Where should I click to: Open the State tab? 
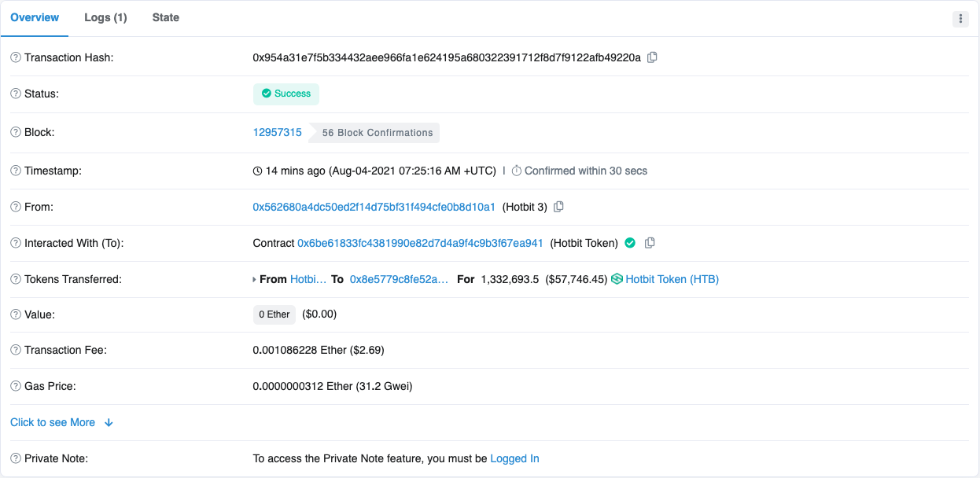pyautogui.click(x=166, y=17)
